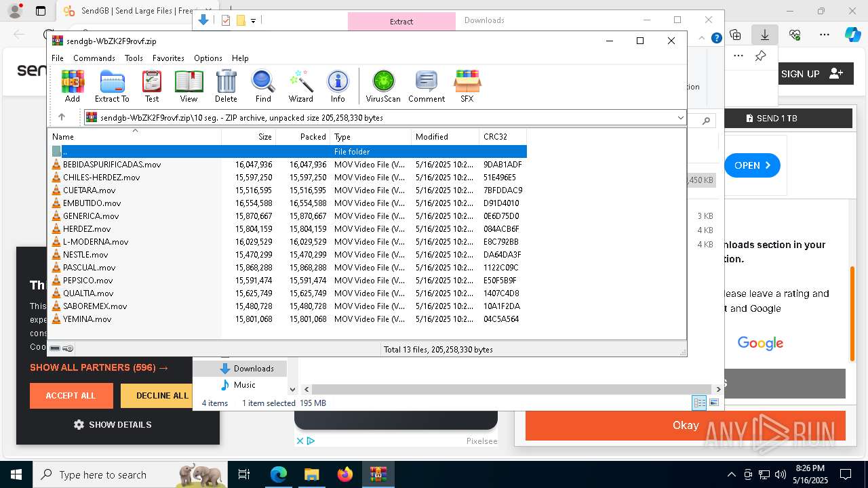This screenshot has height=488, width=868.
Task: Select CUETARA.mov file
Action: [288, 190]
